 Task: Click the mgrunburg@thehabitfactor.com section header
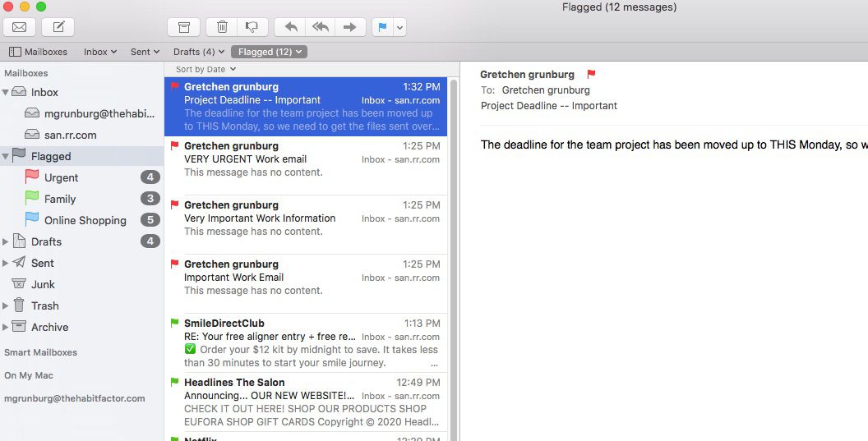(x=74, y=398)
